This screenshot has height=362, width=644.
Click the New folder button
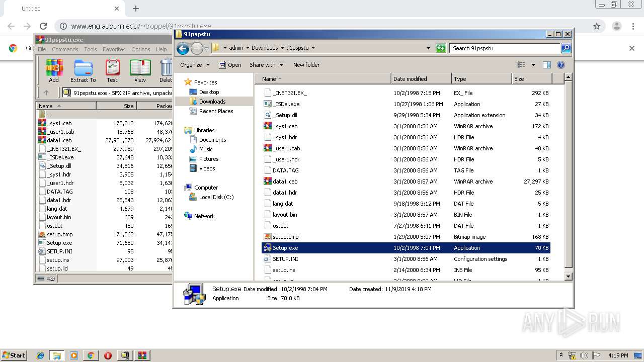(306, 65)
